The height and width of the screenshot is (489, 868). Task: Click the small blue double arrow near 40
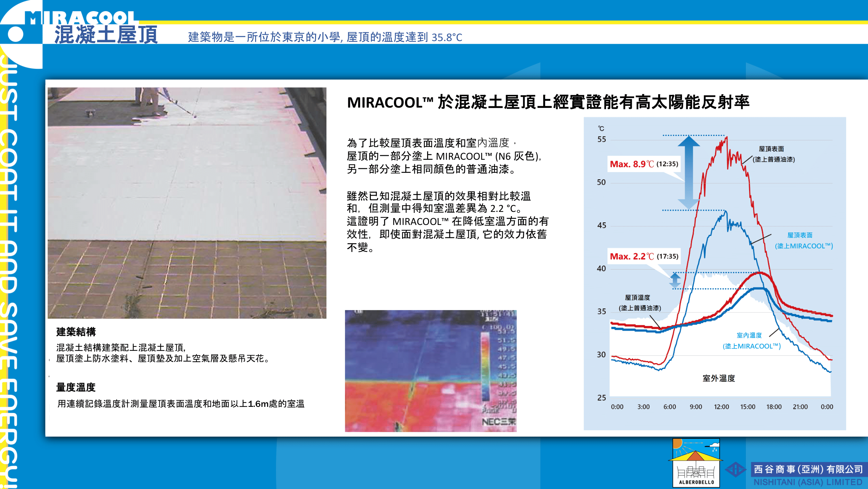coord(675,281)
